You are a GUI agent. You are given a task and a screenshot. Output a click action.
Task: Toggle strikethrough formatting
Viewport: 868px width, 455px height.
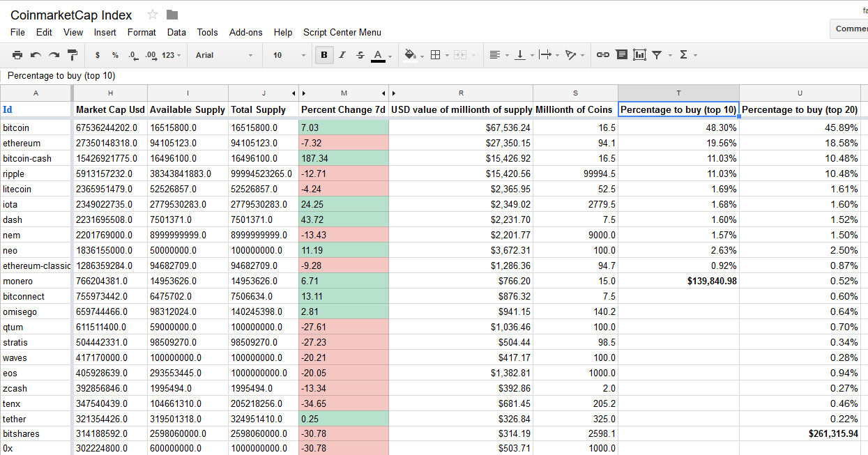(x=360, y=55)
